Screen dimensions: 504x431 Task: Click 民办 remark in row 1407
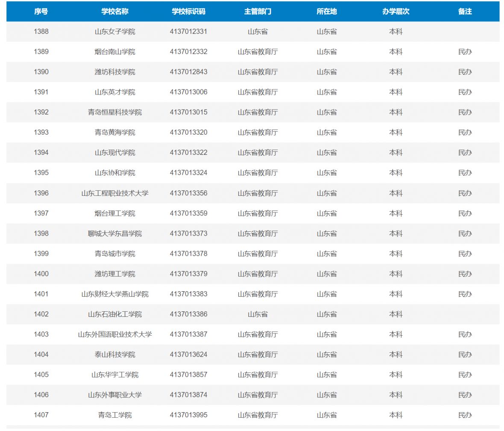[465, 415]
